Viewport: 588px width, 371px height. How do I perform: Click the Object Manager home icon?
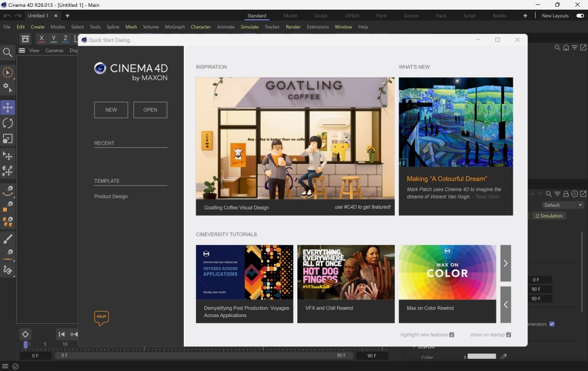(566, 48)
